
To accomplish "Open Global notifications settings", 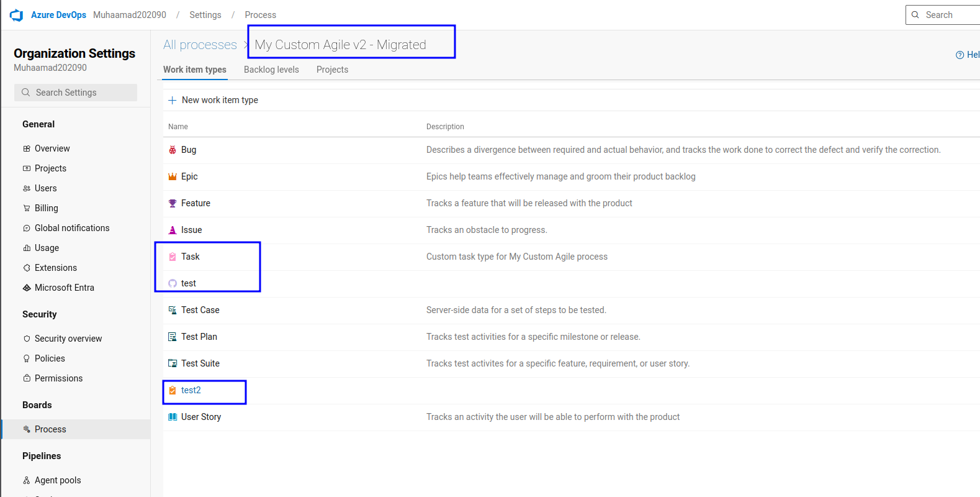I will [x=72, y=228].
